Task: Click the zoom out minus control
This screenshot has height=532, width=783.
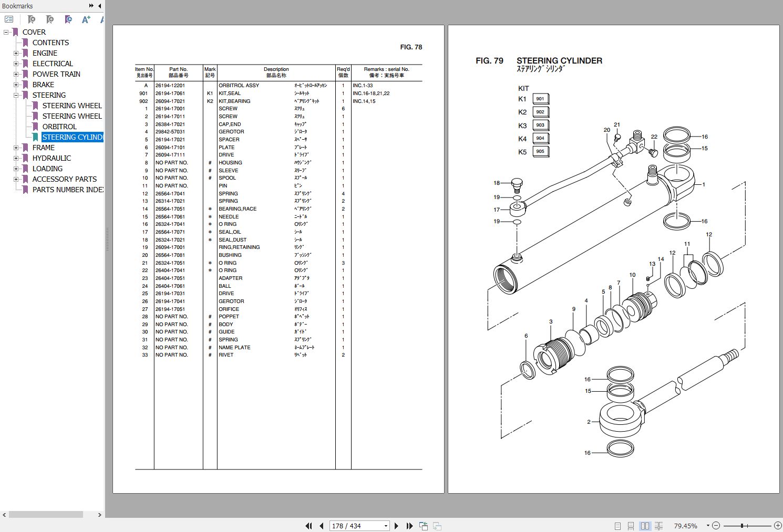Action: click(716, 526)
